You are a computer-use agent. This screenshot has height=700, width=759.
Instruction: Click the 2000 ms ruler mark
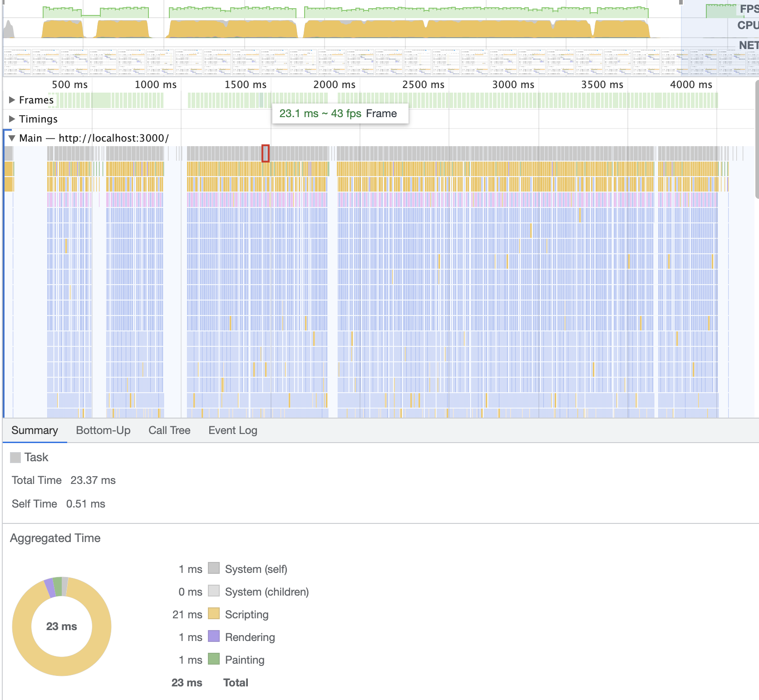[x=334, y=84]
